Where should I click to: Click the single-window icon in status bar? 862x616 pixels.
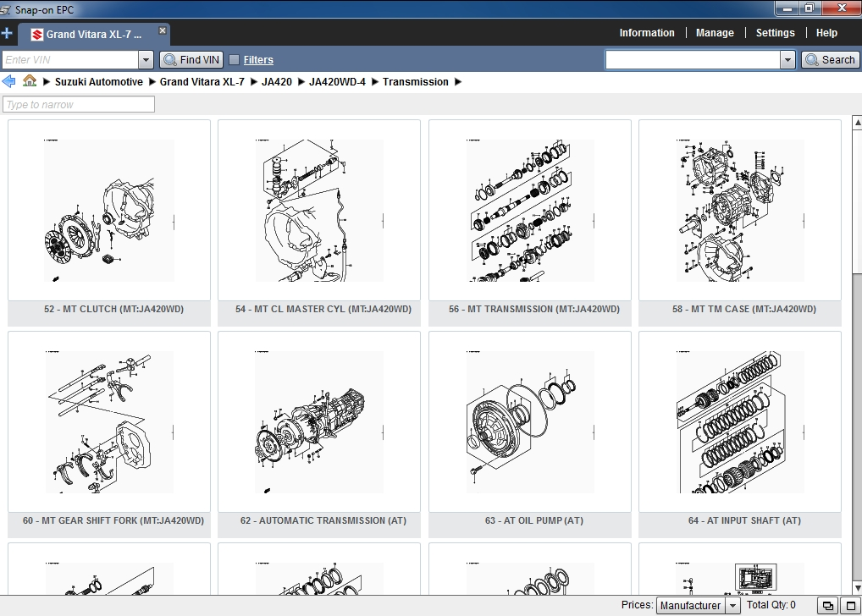point(851,606)
